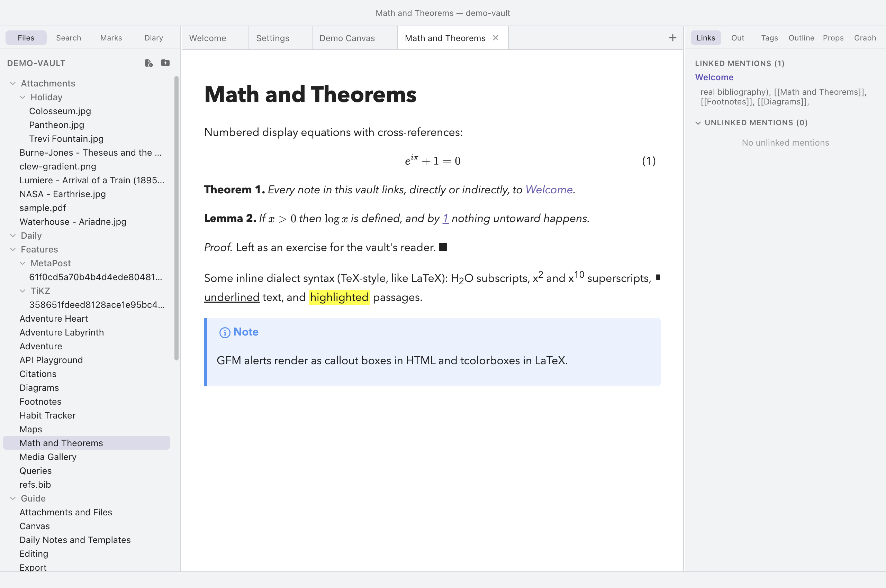The image size is (886, 588).
Task: Open the Diagrams note
Action: tap(39, 388)
